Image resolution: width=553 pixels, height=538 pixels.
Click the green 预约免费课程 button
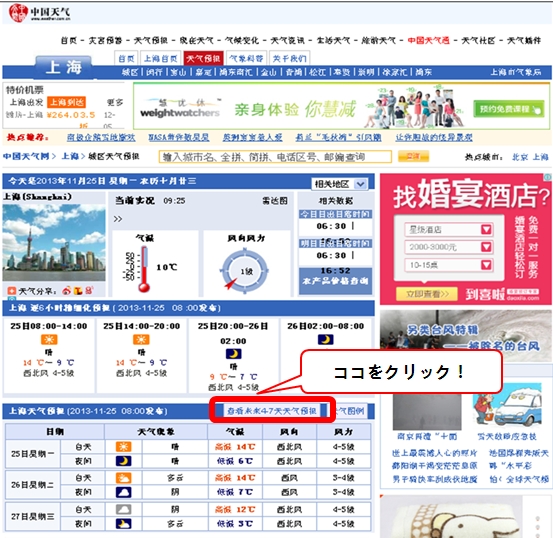point(508,109)
